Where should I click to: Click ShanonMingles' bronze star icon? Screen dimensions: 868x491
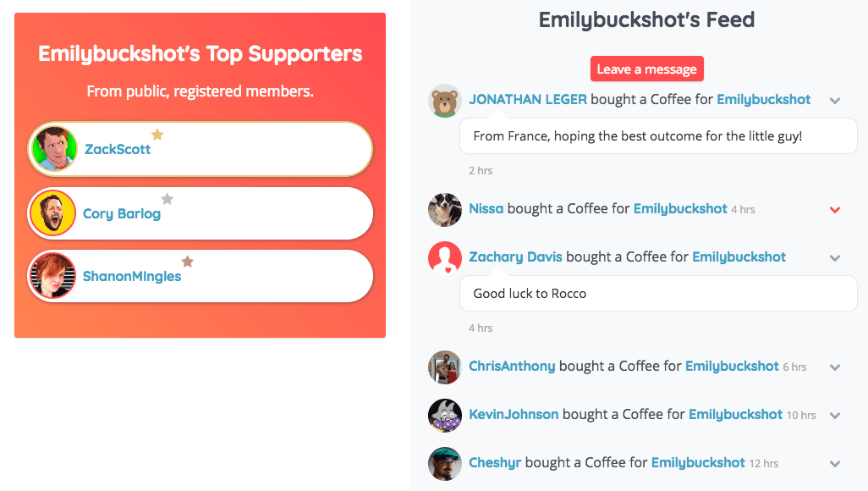188,262
